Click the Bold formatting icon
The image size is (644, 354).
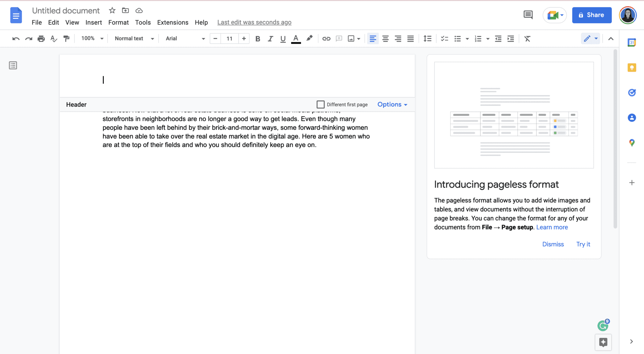click(258, 38)
